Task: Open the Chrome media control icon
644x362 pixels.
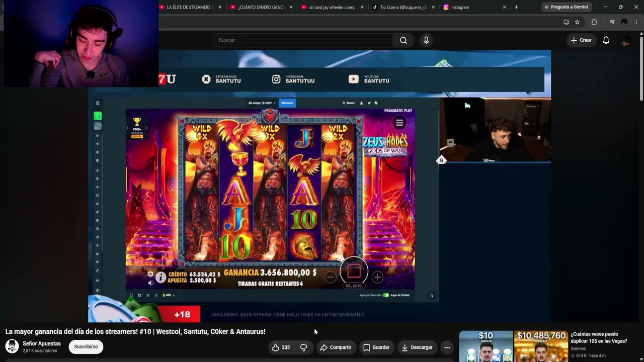Action: [x=612, y=22]
